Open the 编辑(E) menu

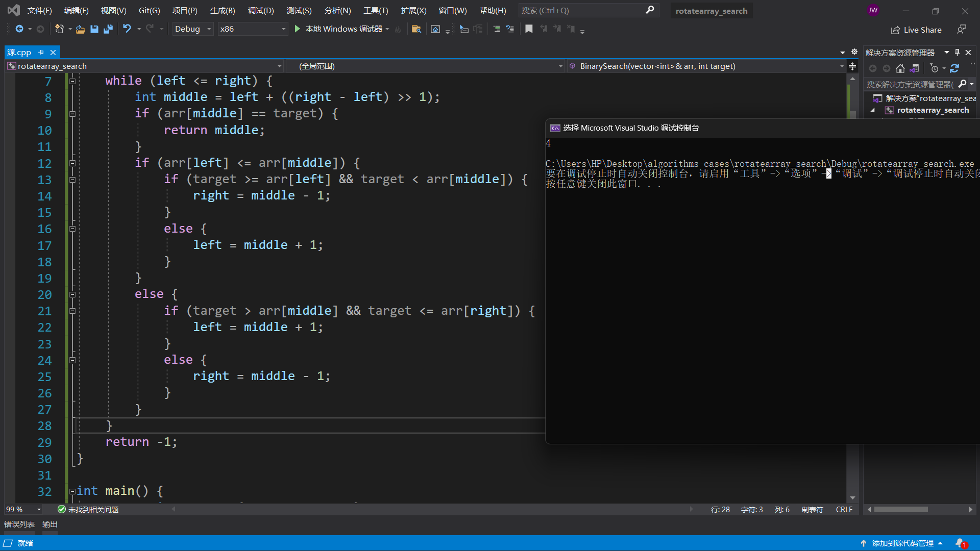click(76, 10)
